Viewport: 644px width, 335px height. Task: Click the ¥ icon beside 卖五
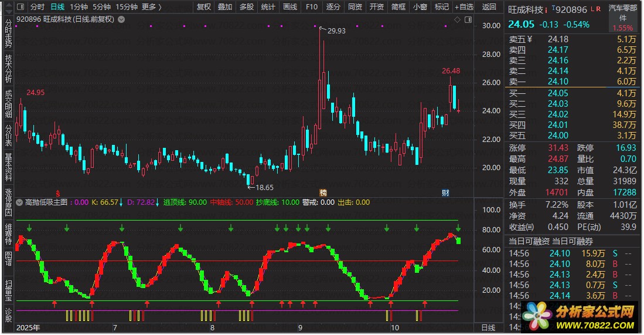[x=530, y=39]
